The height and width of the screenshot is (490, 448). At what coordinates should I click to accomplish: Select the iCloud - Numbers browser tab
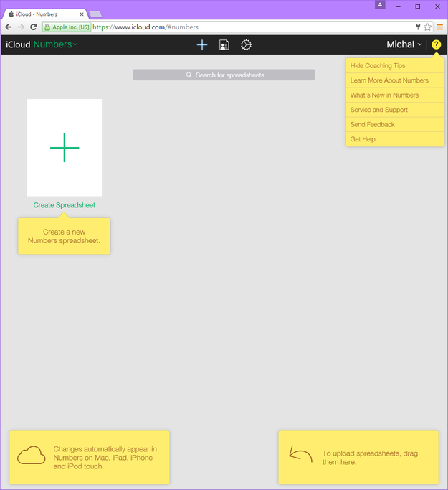click(45, 14)
